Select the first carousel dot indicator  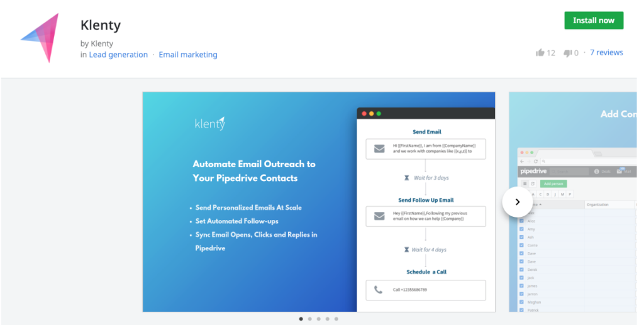(301, 319)
